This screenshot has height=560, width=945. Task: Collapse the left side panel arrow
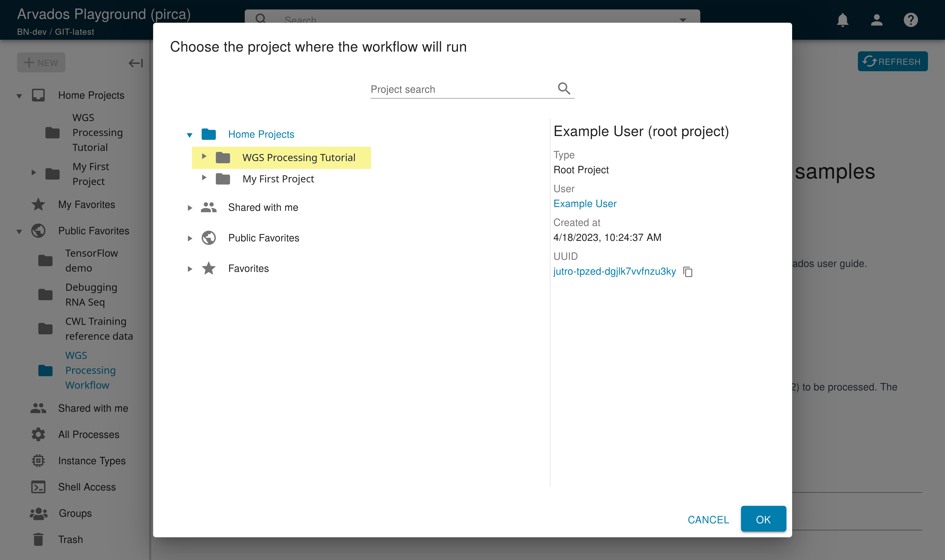coord(135,63)
